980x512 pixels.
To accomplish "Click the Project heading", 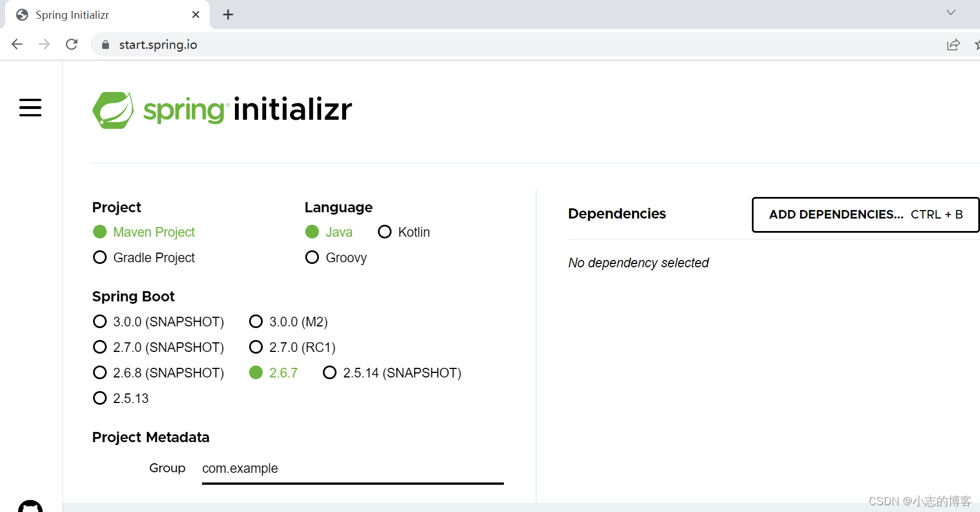I will 116,207.
